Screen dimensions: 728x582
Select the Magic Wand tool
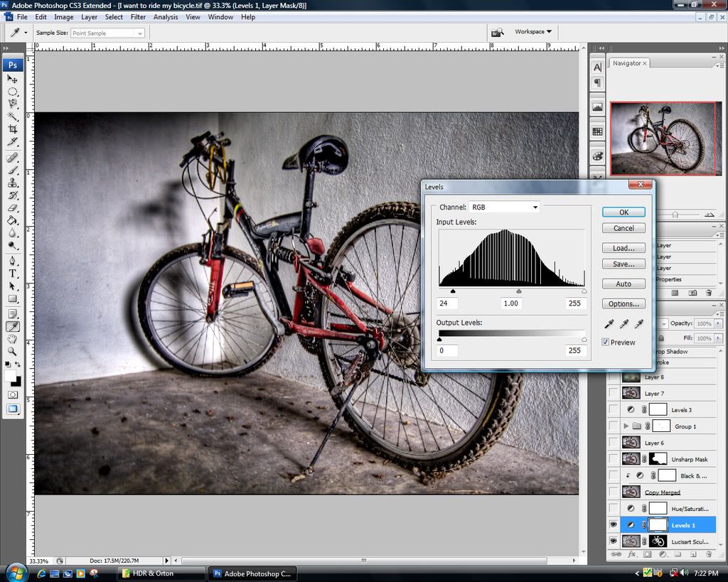[13, 116]
